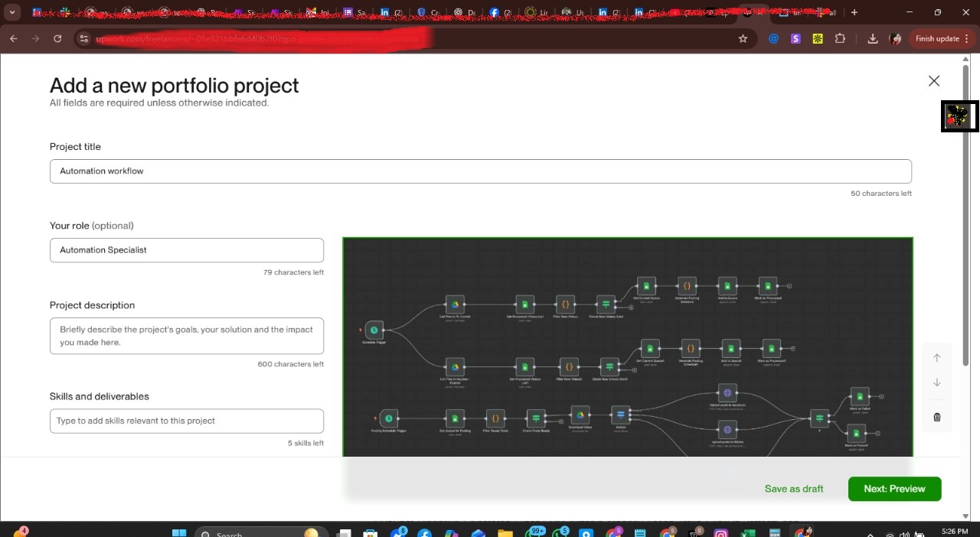Open the skills and deliverables field

point(187,421)
